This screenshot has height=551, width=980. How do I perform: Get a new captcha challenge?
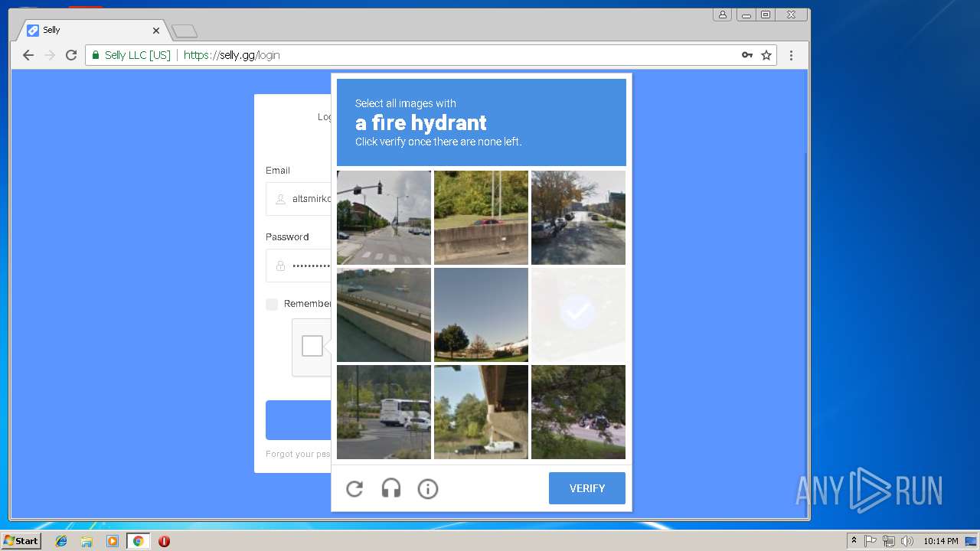[354, 488]
